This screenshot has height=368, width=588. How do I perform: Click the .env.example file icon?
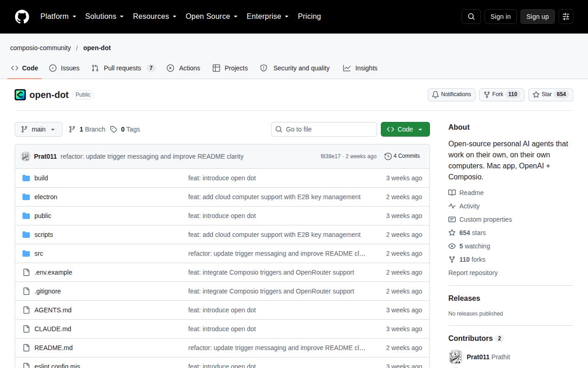click(x=26, y=272)
